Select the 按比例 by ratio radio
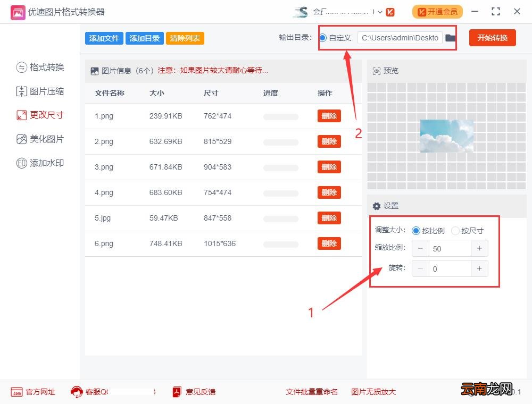This screenshot has height=404, width=532. coord(416,231)
